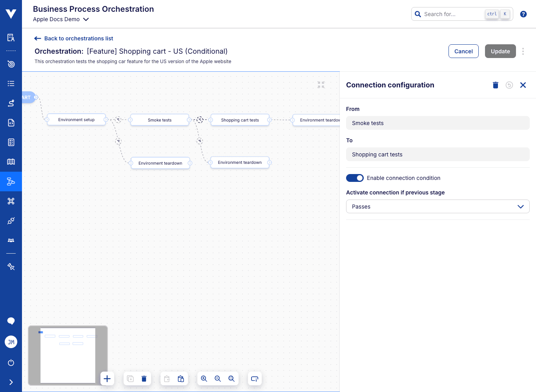Click the Cancel button
Image resolution: width=536 pixels, height=392 pixels.
[463, 51]
